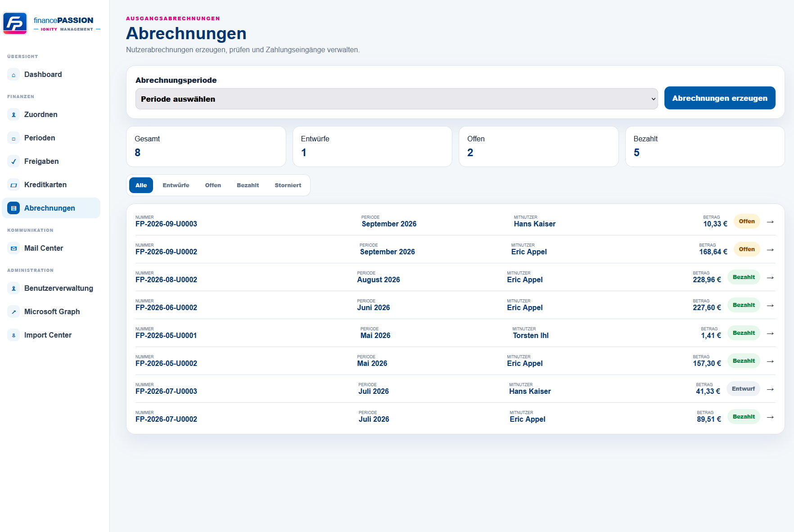Image resolution: width=794 pixels, height=532 pixels.
Task: Click the Mail Center envelope icon
Action: pos(14,248)
